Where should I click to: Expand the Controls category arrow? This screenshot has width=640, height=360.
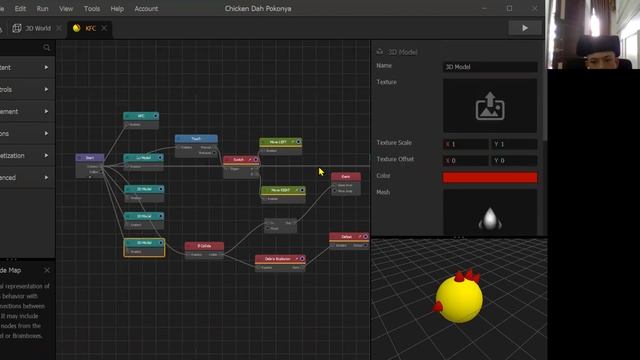(x=46, y=89)
